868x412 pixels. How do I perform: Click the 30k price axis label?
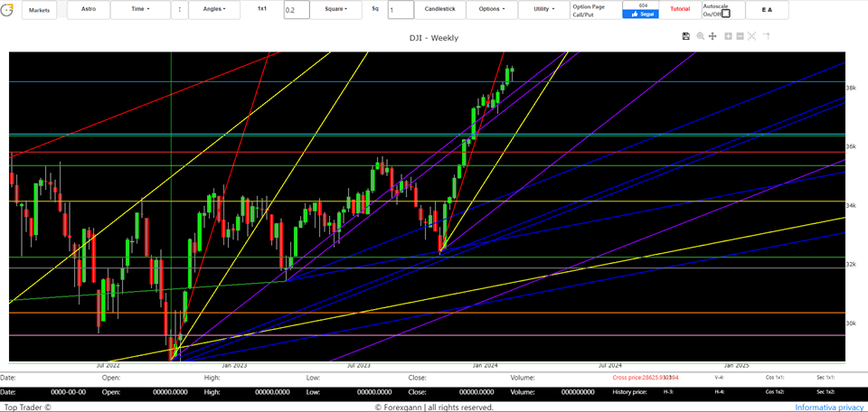click(852, 323)
